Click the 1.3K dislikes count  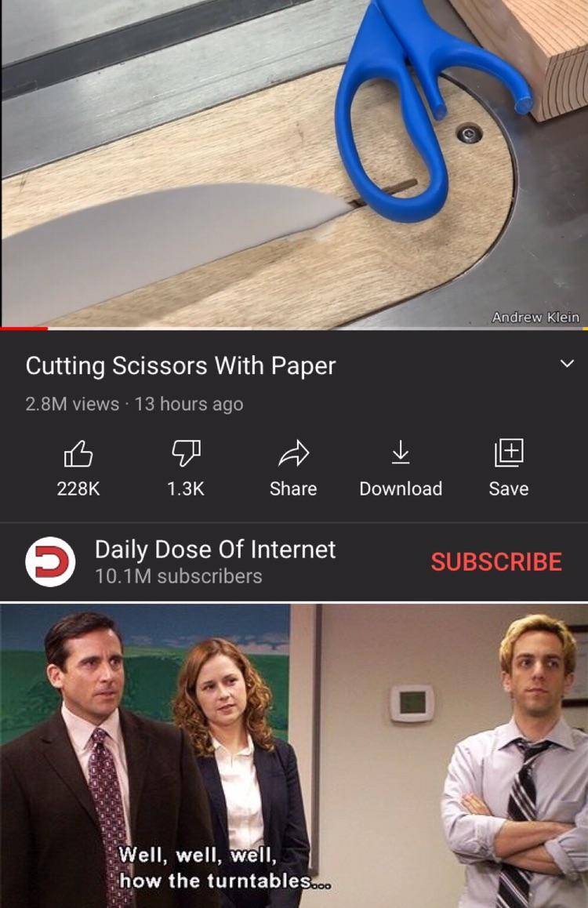[186, 489]
